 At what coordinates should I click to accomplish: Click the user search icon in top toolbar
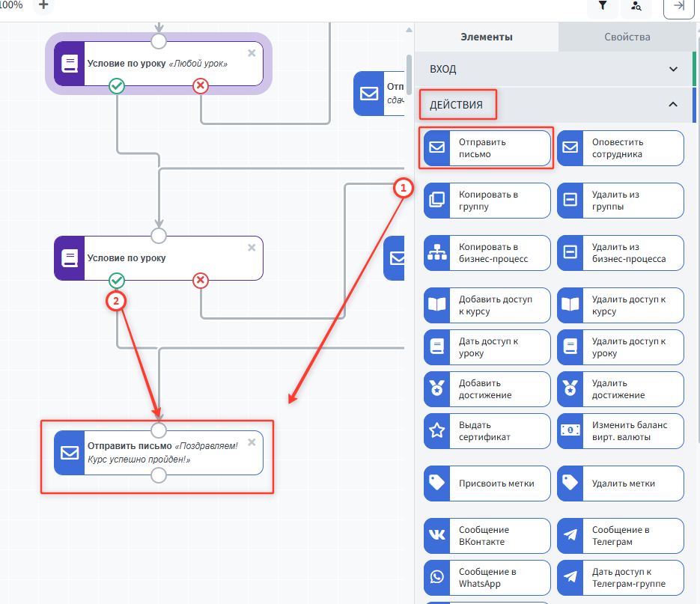click(x=636, y=6)
